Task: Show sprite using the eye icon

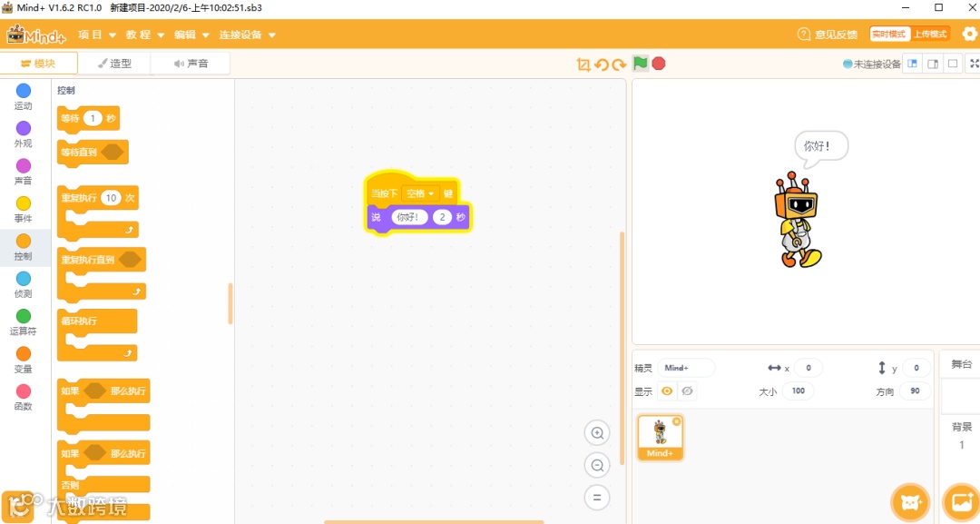Action: [x=667, y=391]
